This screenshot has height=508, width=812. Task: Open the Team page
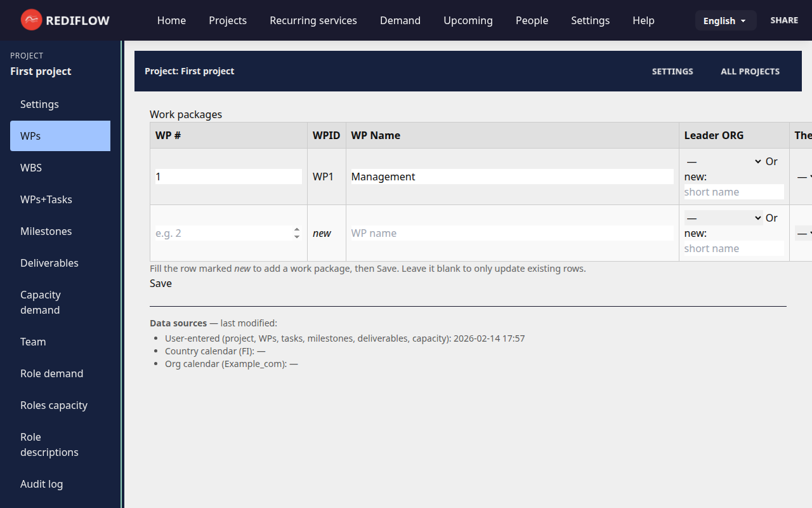[33, 342]
